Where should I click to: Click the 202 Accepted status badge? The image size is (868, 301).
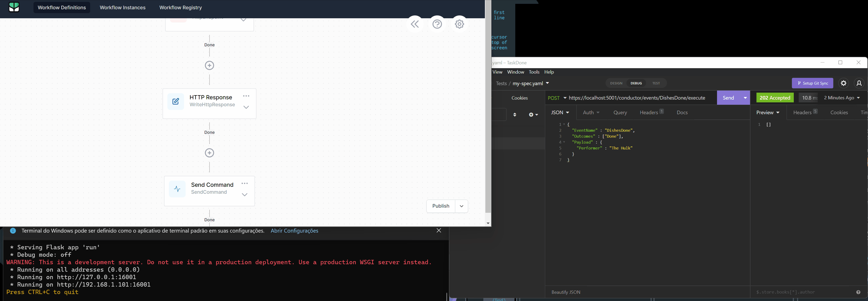coord(775,98)
